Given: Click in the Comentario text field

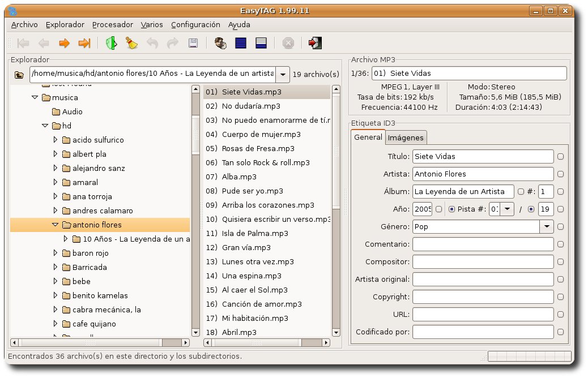Looking at the screenshot, I should (x=483, y=244).
